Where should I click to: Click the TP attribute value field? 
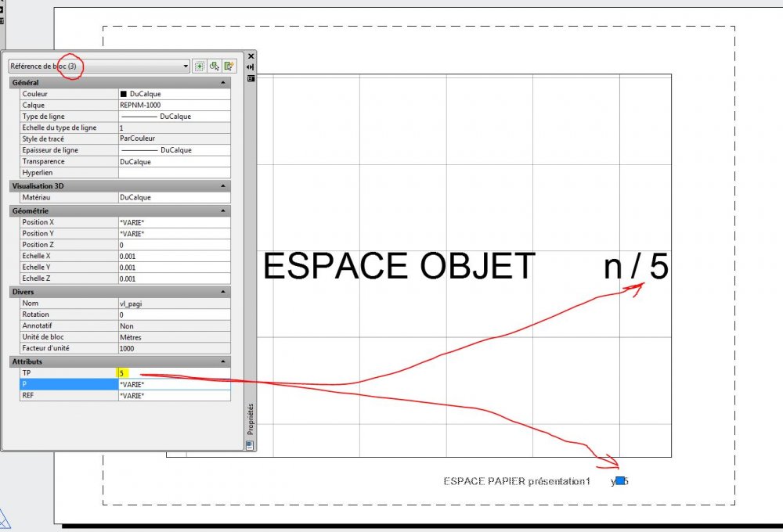(175, 373)
